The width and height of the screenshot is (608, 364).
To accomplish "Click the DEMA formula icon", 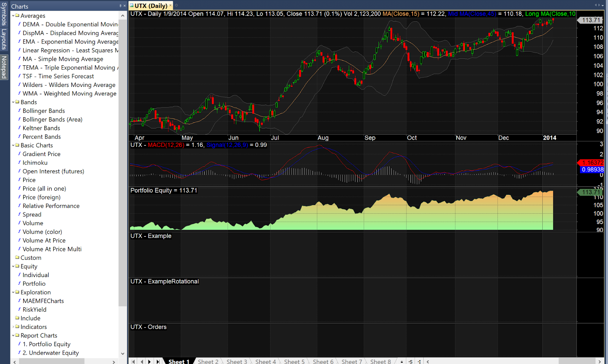I will (x=19, y=24).
